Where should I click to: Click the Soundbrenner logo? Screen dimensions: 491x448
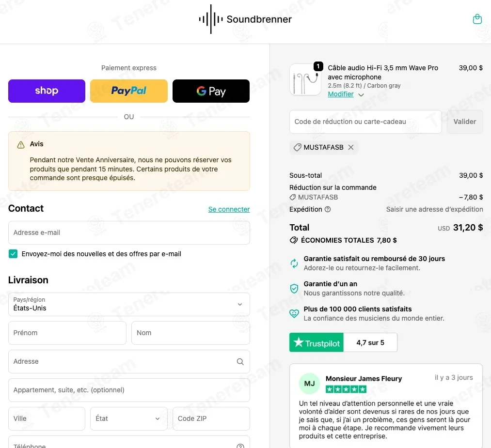click(x=245, y=19)
